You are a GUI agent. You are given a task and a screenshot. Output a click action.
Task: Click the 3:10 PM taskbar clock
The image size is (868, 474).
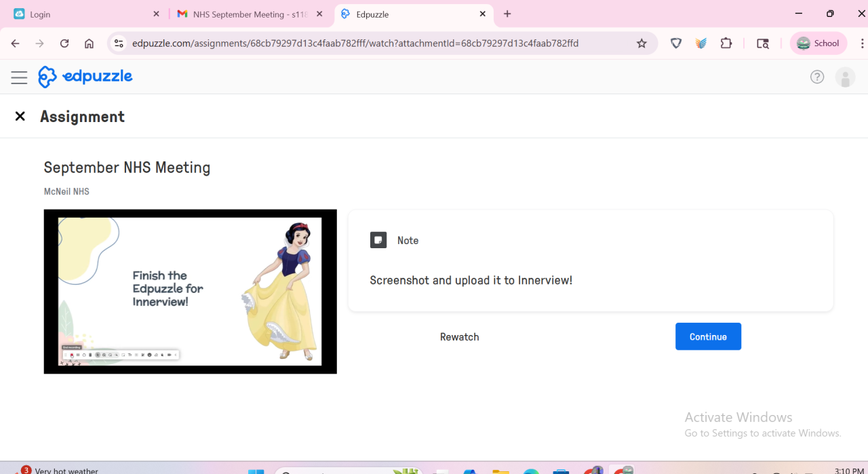coord(848,470)
